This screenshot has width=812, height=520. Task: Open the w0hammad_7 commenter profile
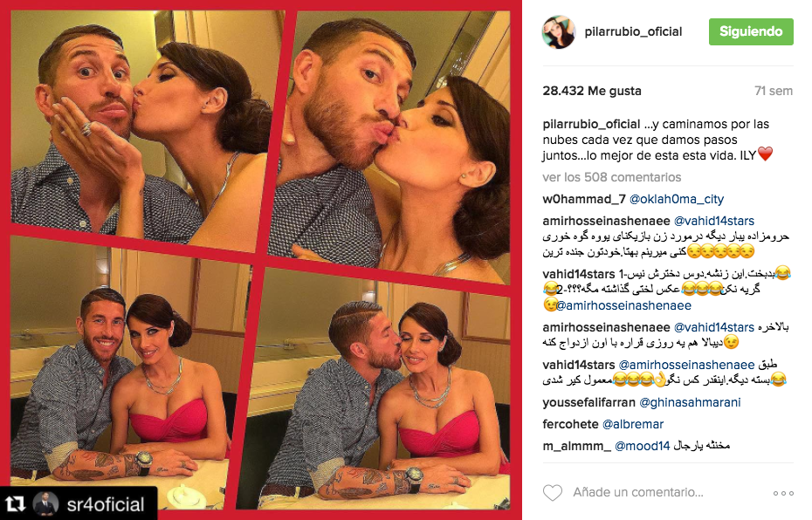(584, 199)
